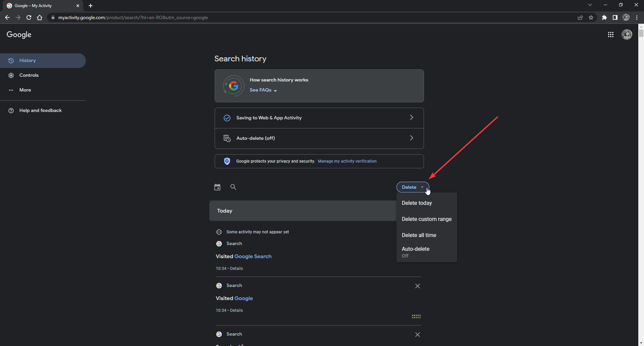Open the Extensions puzzle icon
The image size is (644, 346).
(x=604, y=17)
